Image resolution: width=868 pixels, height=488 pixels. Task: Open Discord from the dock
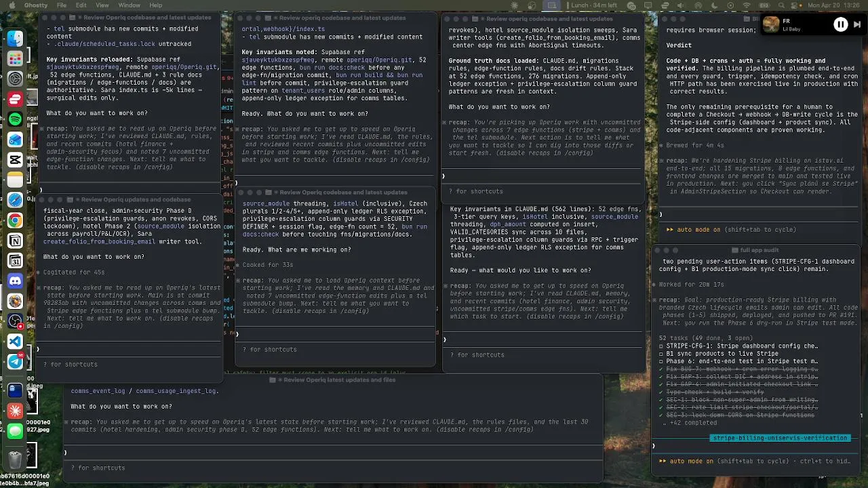pos(15,281)
